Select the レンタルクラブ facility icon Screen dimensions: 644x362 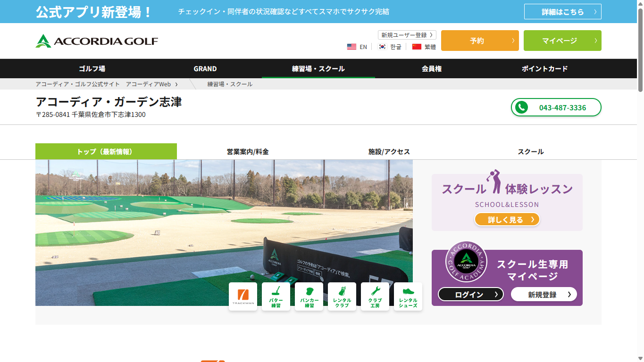pyautogui.click(x=342, y=296)
